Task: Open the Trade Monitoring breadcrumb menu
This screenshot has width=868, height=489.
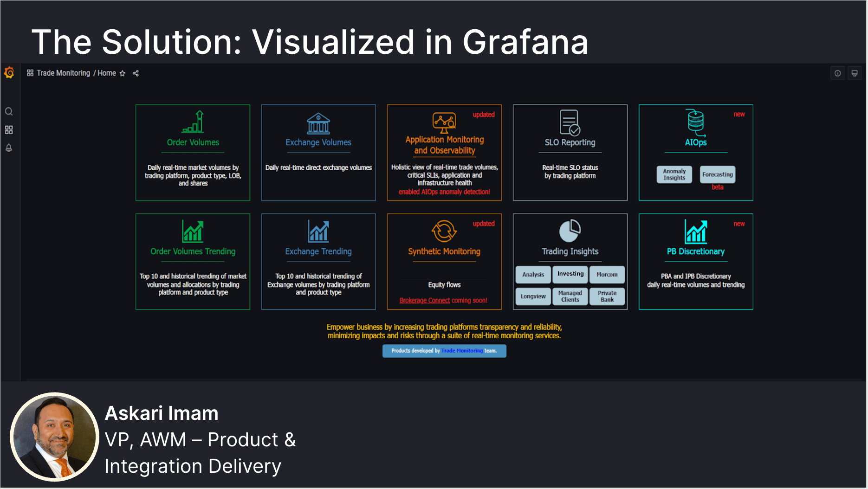Action: (x=64, y=73)
